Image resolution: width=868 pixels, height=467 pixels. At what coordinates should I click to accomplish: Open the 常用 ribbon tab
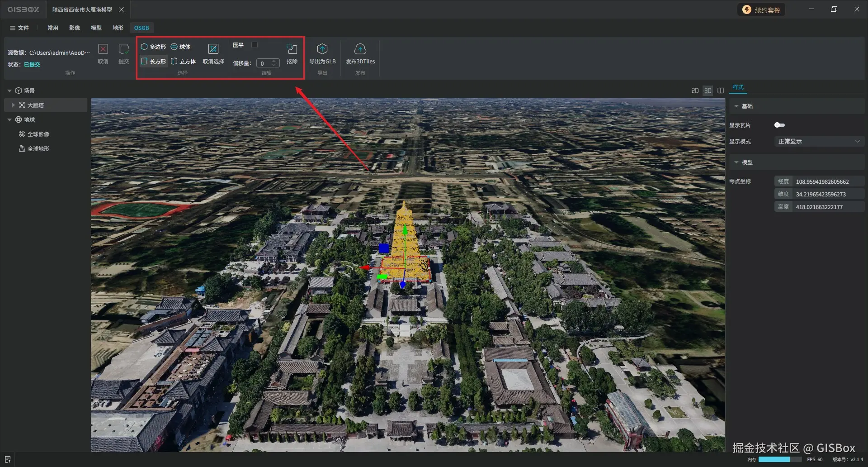point(53,28)
